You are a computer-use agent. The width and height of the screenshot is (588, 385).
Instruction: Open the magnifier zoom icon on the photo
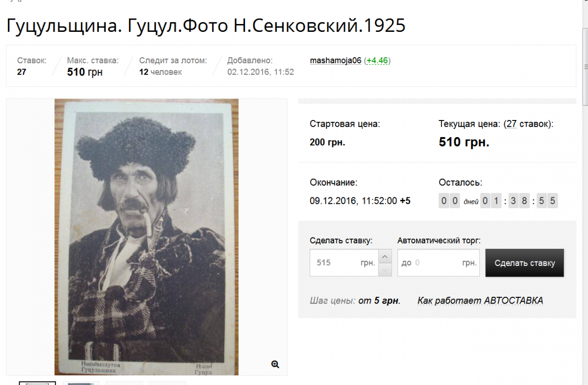(x=275, y=364)
